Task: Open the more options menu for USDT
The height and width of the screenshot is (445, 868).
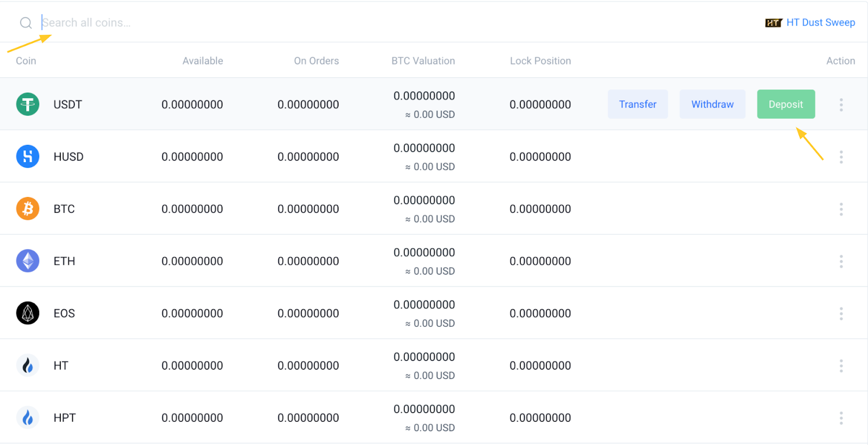Action: [x=841, y=105]
